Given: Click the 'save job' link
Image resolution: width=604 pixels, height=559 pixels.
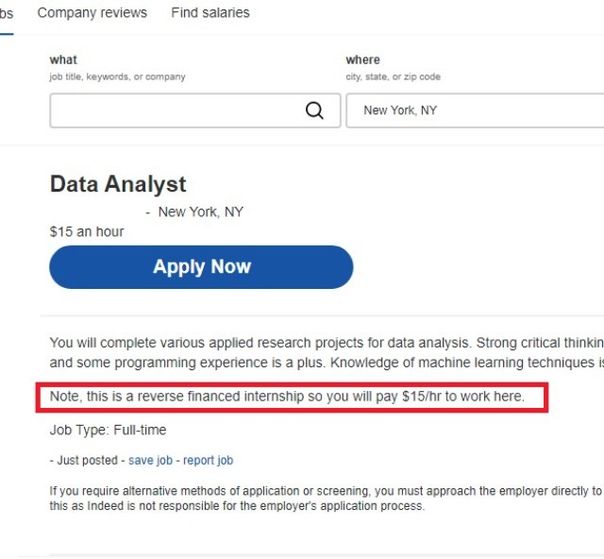Looking at the screenshot, I should coord(151,461).
